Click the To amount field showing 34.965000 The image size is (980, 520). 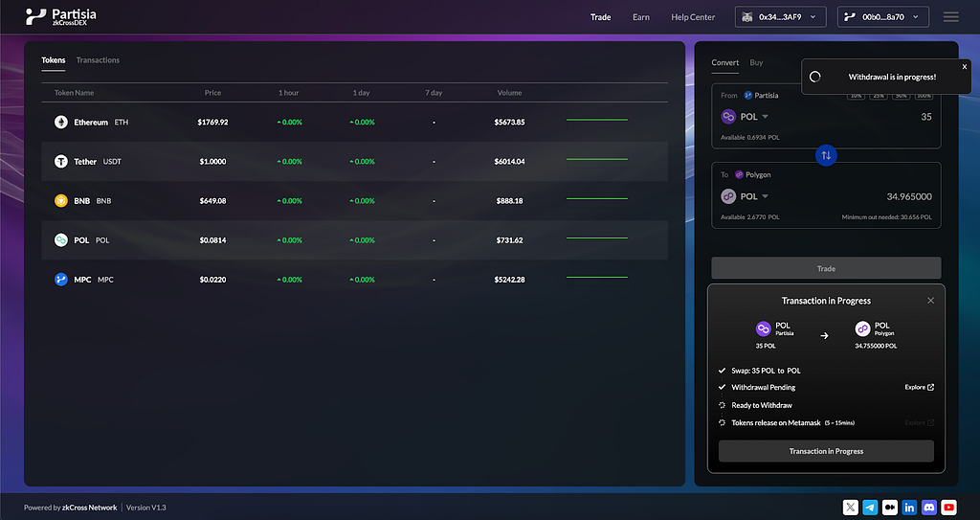pos(909,196)
